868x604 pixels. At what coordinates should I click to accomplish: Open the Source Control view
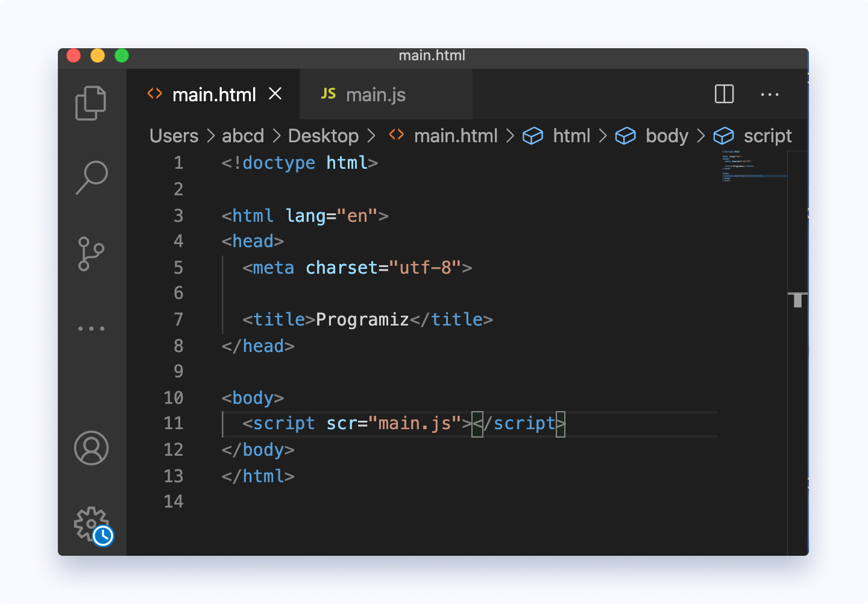[91, 254]
